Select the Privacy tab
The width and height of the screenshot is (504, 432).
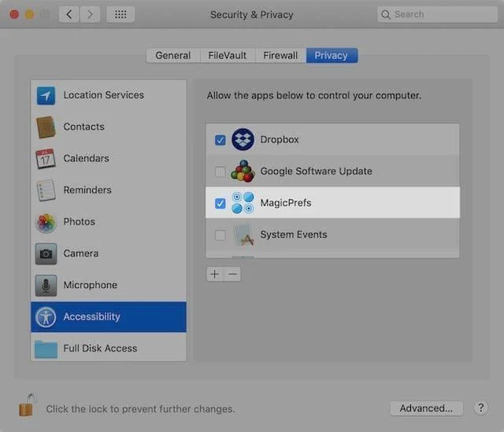tap(332, 56)
